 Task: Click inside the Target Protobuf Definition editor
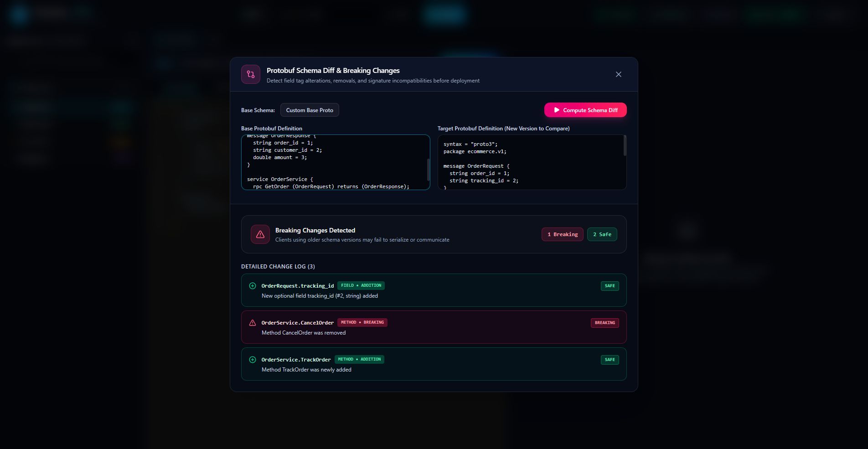532,162
